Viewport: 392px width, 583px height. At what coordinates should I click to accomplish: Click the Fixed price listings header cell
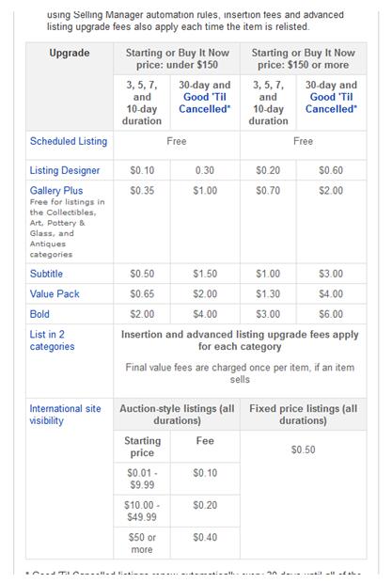click(x=304, y=415)
